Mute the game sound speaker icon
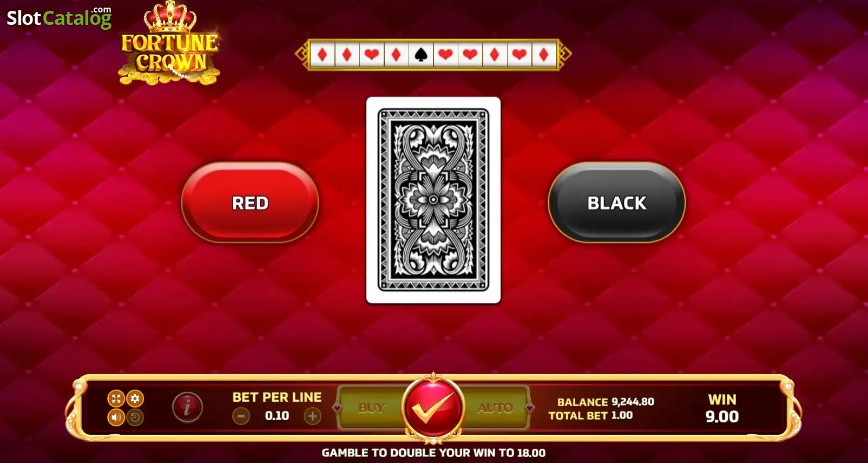This screenshot has width=868, height=463. point(116,418)
